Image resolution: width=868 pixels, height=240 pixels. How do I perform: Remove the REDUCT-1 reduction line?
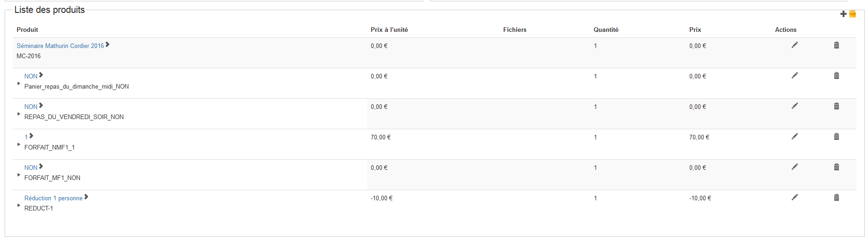836,197
